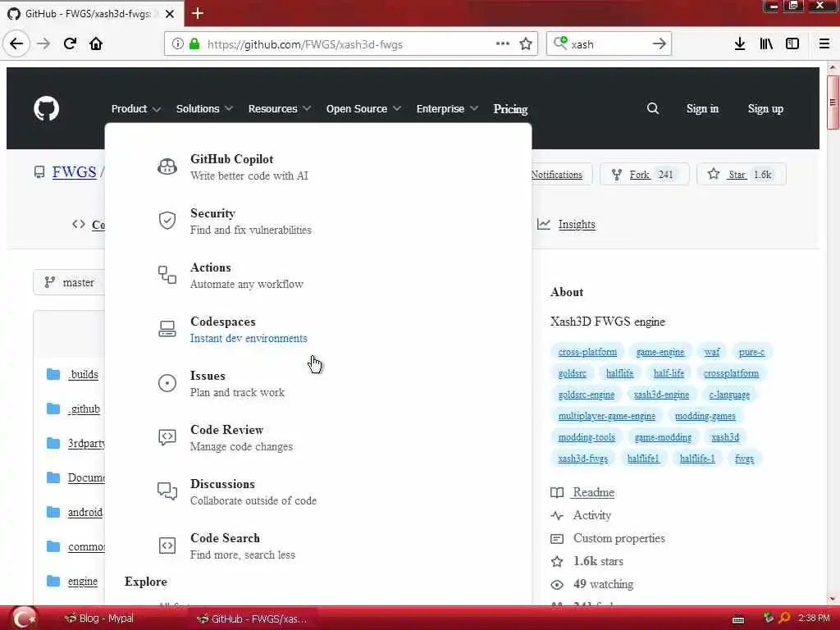Open Firefox downloads arrow icon
This screenshot has width=840, height=630.
click(740, 44)
